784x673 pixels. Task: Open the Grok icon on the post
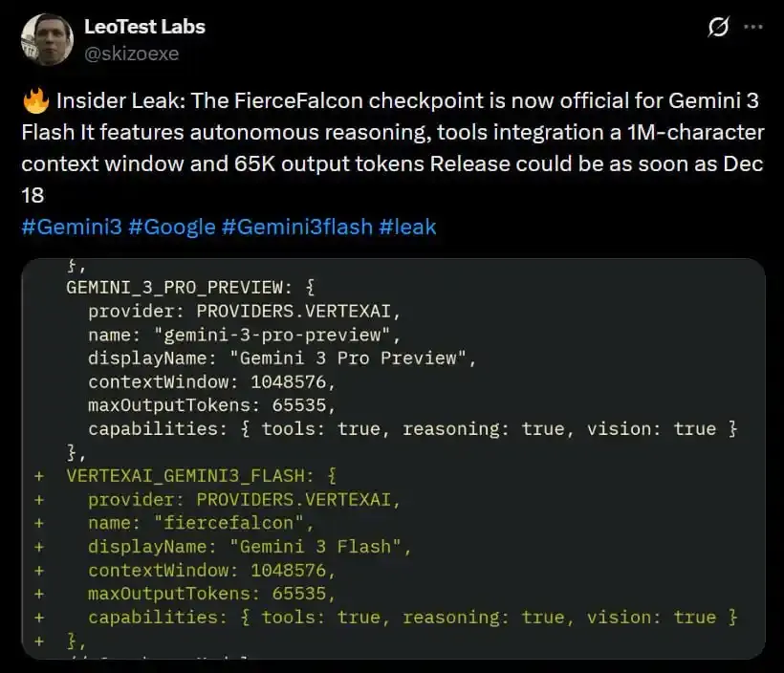(x=718, y=28)
